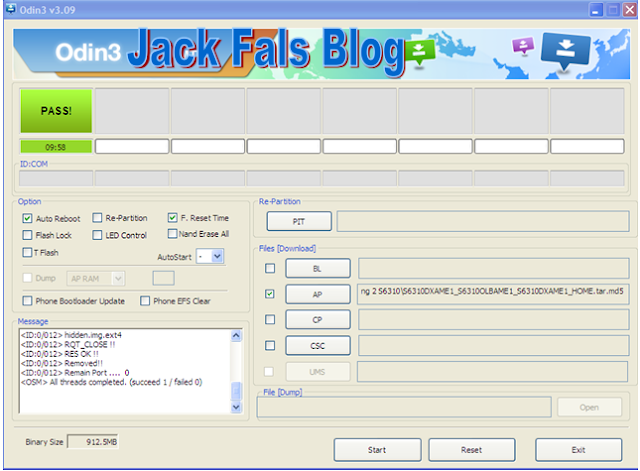Enable the LED Control checkbox
This screenshot has width=640, height=471.
pos(97,235)
